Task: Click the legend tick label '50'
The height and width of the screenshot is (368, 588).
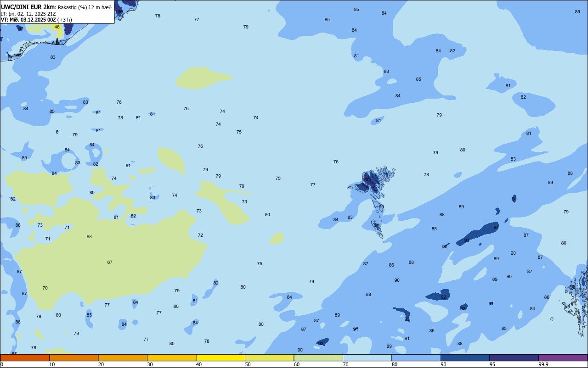Action: click(x=248, y=364)
